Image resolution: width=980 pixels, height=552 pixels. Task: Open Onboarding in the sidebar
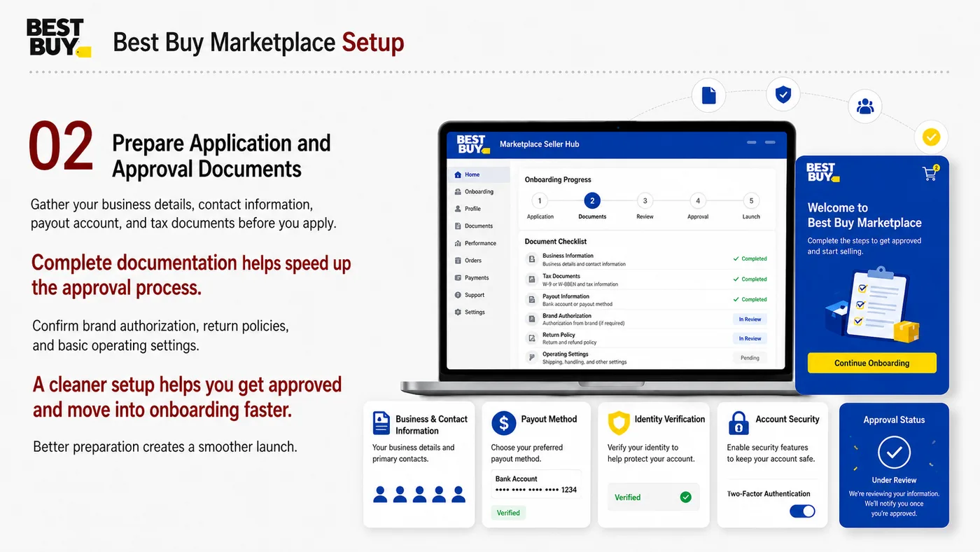[x=479, y=191]
